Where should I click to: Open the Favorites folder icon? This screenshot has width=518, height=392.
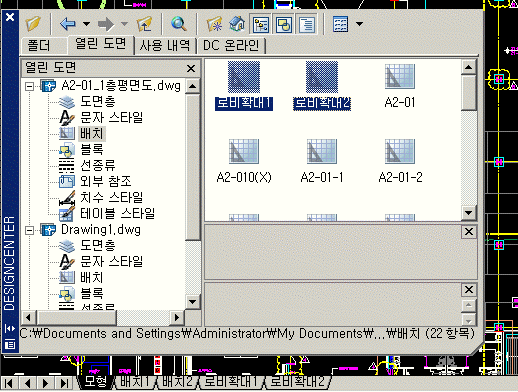click(214, 24)
